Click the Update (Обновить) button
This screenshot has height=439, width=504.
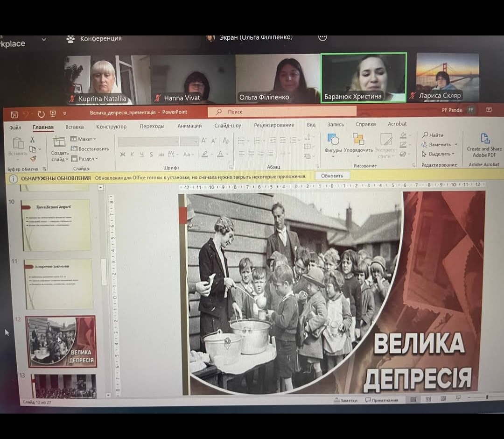332,176
